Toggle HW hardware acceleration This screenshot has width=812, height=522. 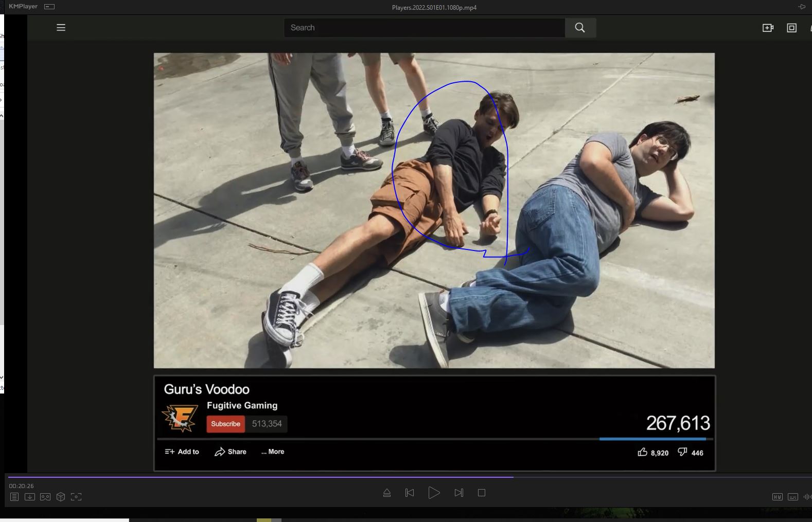click(777, 497)
